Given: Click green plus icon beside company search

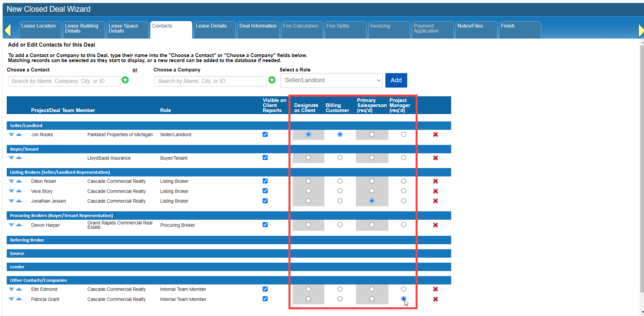Looking at the screenshot, I should coord(272,80).
